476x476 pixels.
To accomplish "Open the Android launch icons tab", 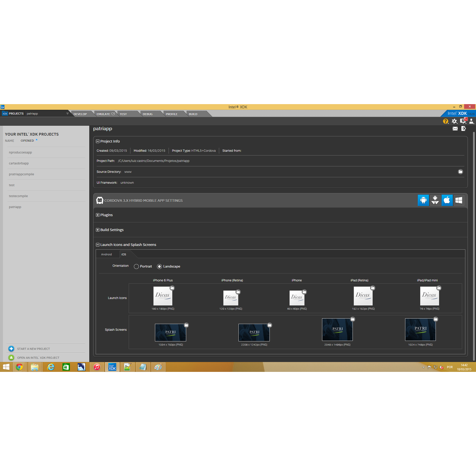I will coord(106,254).
